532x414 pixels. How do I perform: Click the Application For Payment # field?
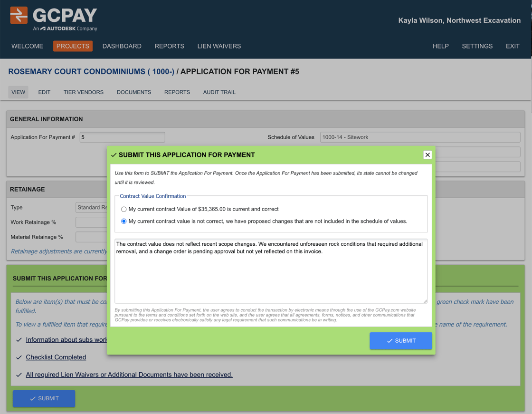122,137
